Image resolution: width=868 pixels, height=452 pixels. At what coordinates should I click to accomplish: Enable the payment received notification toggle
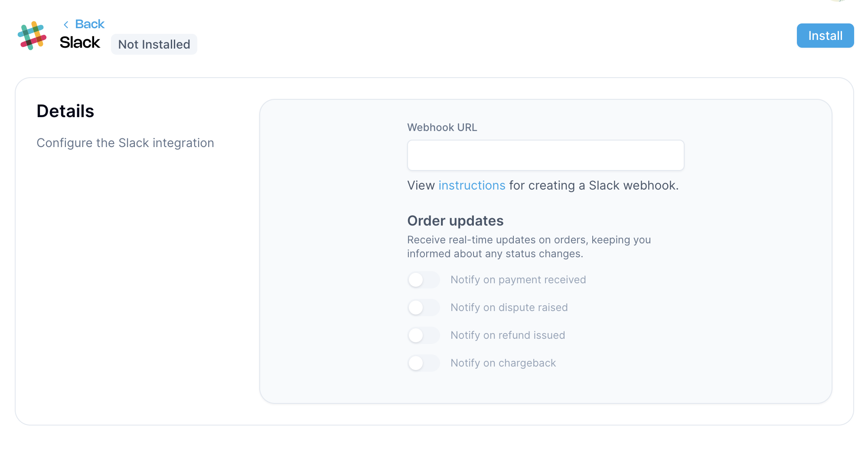(424, 280)
